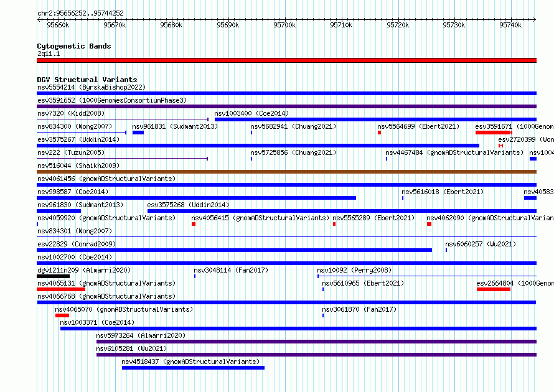Select the red esv3591671 variant bar

(494, 133)
